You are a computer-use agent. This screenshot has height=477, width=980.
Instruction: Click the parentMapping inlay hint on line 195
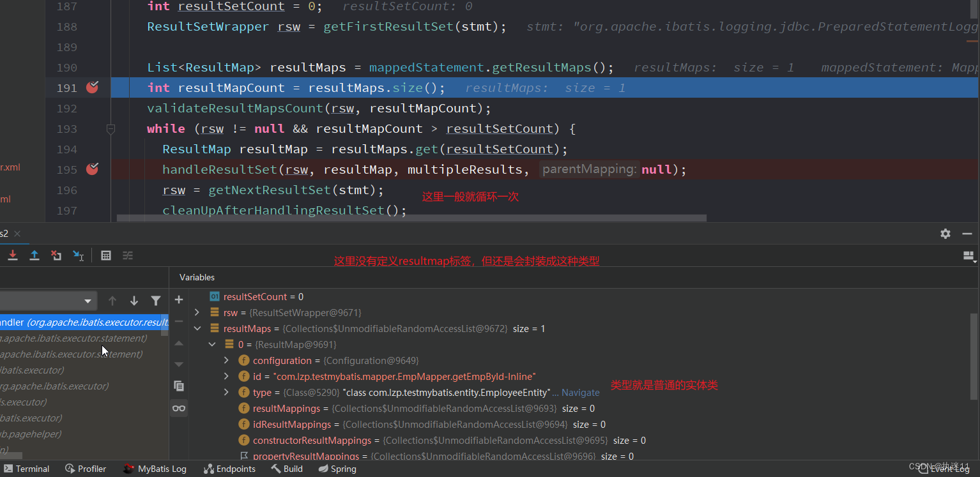[589, 169]
